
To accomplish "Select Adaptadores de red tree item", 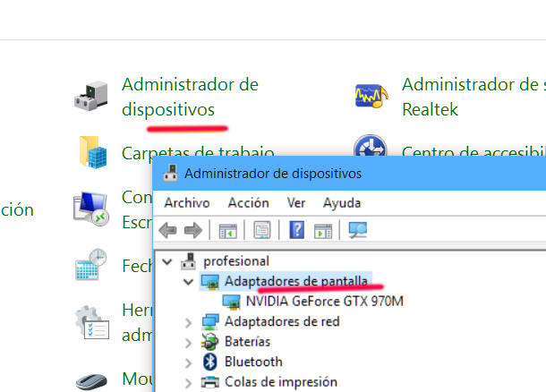I will pos(282,321).
